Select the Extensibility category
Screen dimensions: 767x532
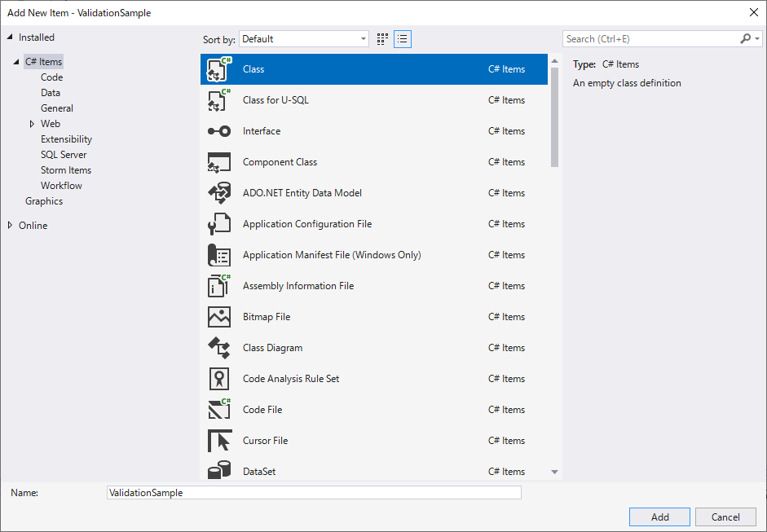(66, 139)
